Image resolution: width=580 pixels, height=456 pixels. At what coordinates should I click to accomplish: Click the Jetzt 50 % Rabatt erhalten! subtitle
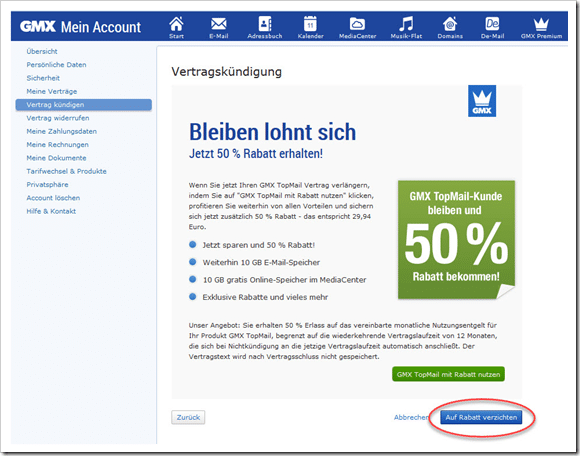[256, 153]
